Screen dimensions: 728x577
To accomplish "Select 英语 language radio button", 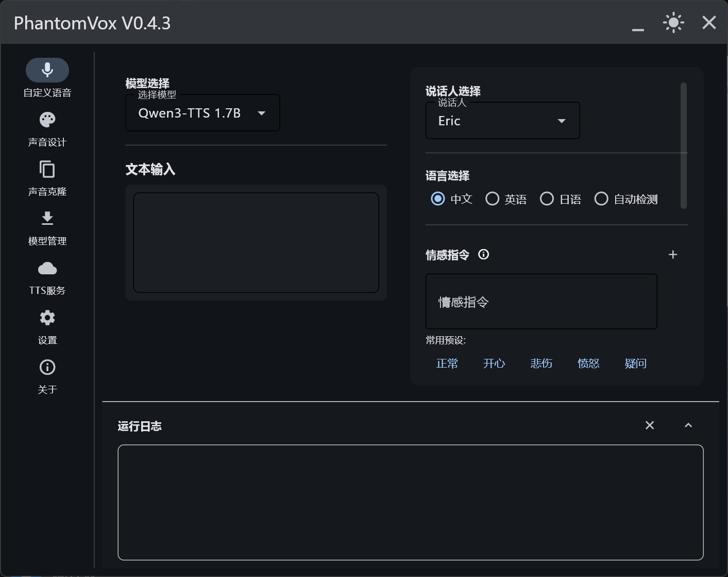I will click(x=493, y=199).
